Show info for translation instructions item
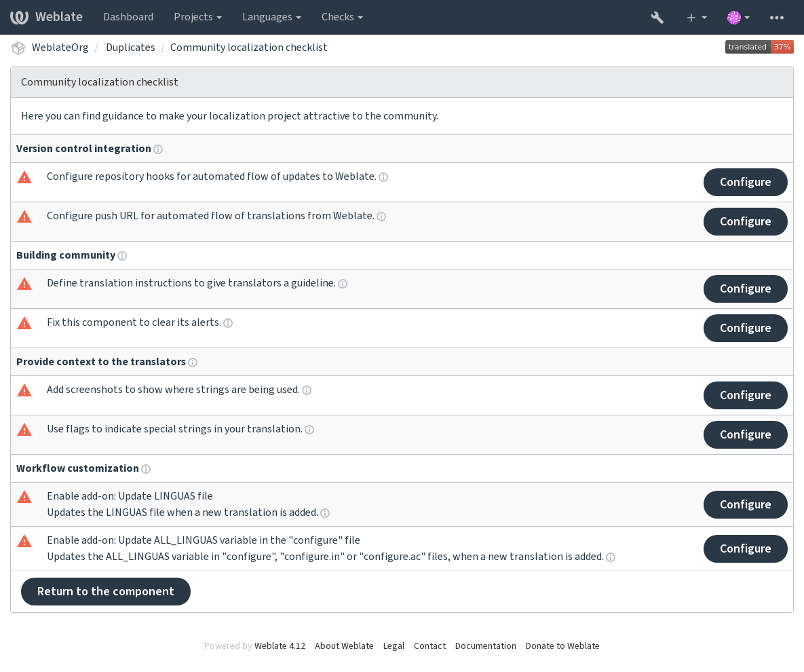 click(343, 284)
